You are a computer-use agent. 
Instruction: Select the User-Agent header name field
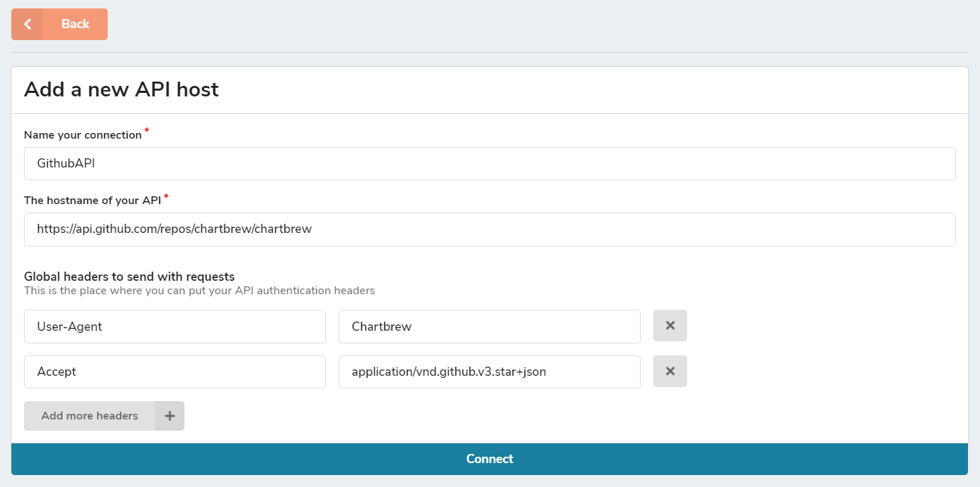pyautogui.click(x=175, y=326)
